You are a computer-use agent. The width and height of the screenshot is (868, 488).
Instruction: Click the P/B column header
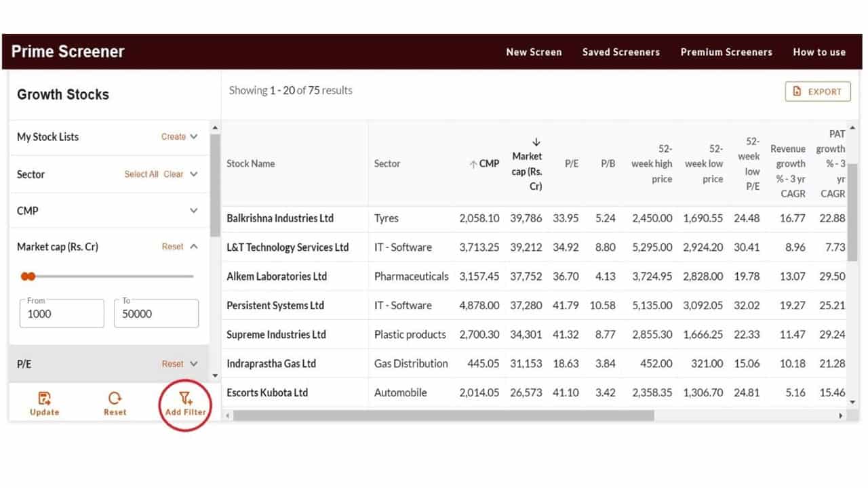coord(608,164)
